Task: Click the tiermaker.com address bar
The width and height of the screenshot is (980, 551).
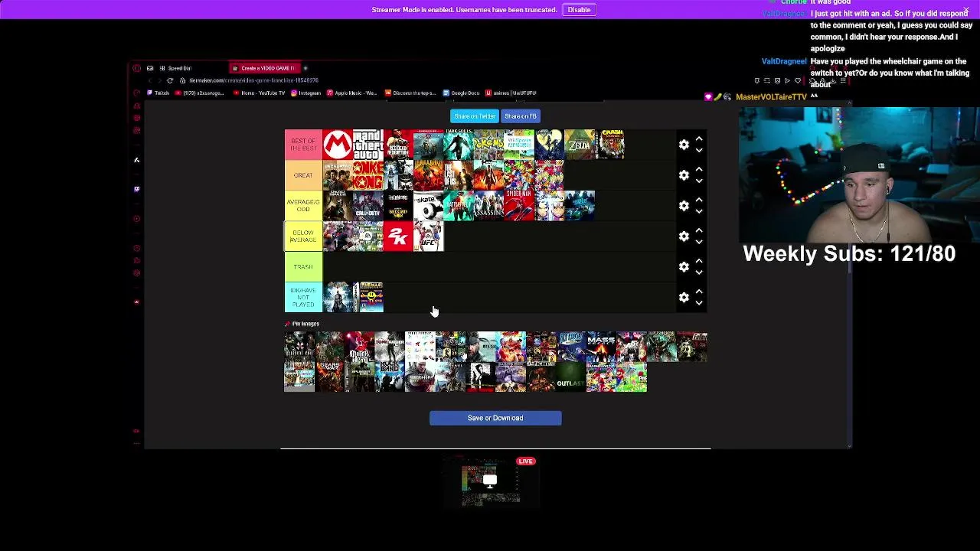Action: click(x=253, y=80)
